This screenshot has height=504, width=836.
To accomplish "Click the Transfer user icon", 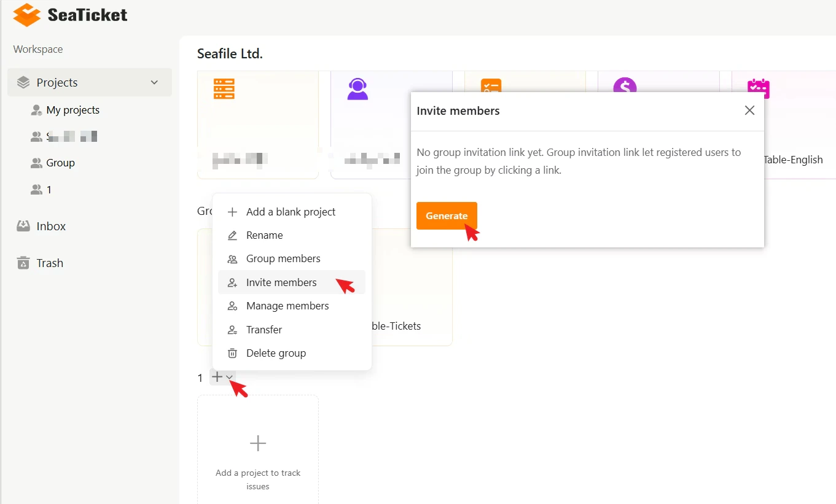I will (232, 330).
